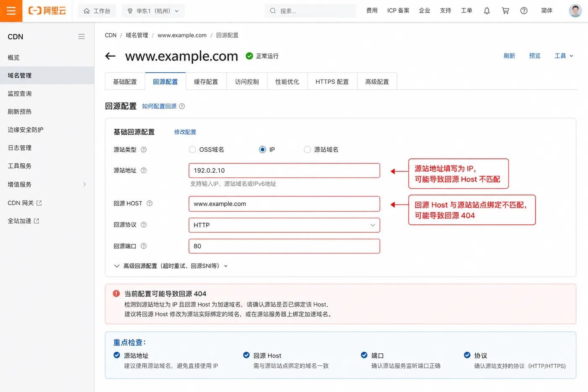588x392 pixels.
Task: Switch to the HTTPS 配置 tab
Action: (332, 82)
